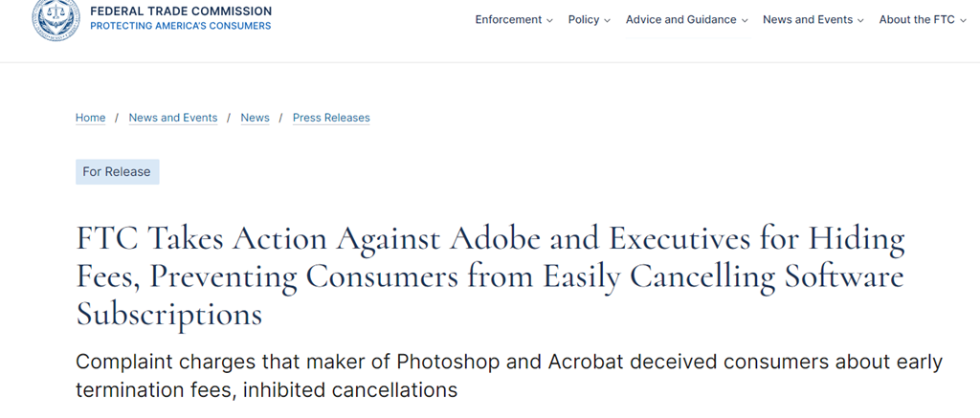Expand the chevron next to Enforcement
The width and height of the screenshot is (980, 418).
(x=549, y=20)
